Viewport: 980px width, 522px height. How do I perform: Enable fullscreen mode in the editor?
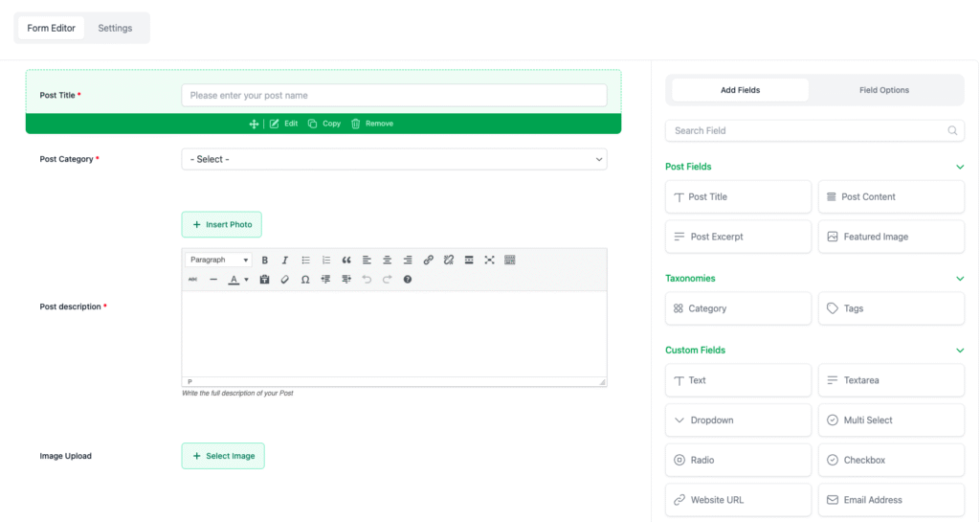click(489, 261)
